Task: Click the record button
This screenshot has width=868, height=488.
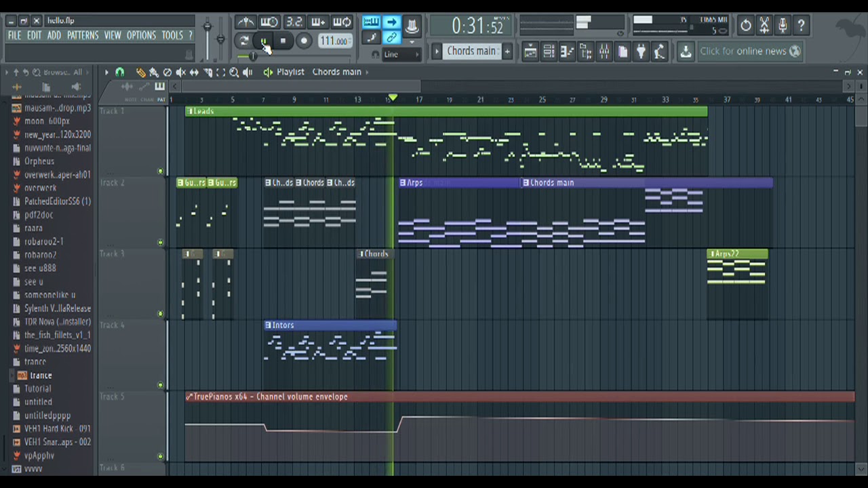Action: [x=304, y=41]
